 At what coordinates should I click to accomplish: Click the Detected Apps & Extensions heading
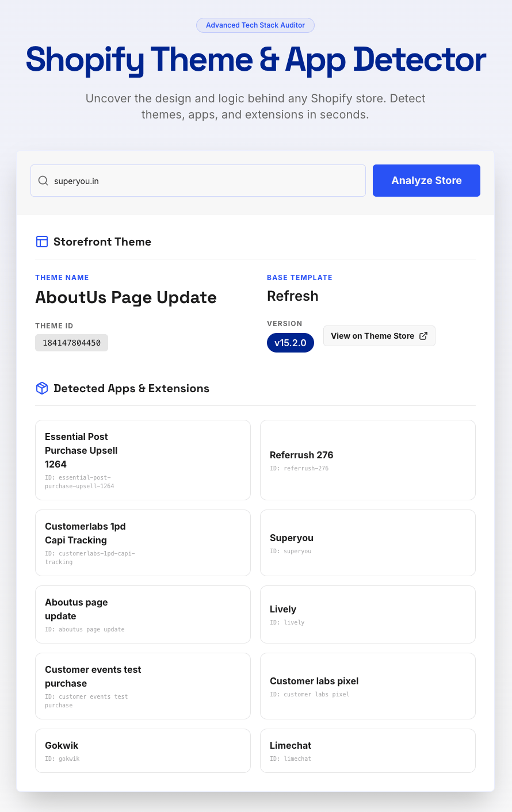pos(131,388)
